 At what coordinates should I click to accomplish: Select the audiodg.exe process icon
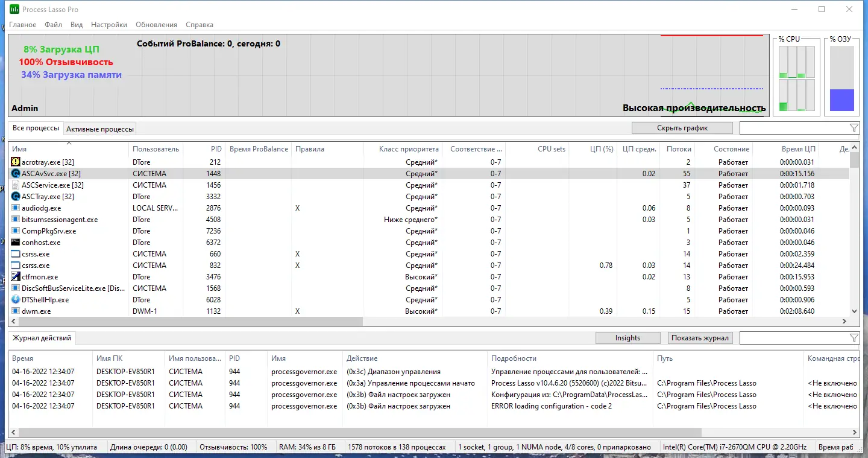[x=16, y=208]
